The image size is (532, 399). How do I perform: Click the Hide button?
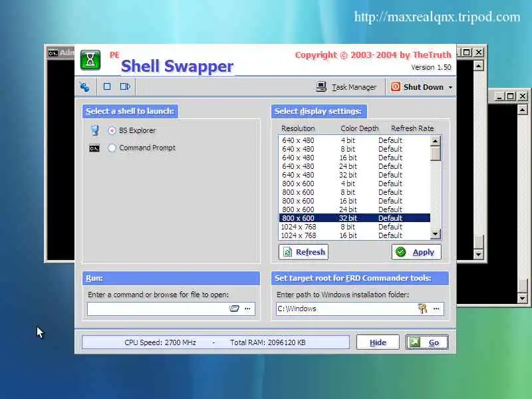point(378,342)
